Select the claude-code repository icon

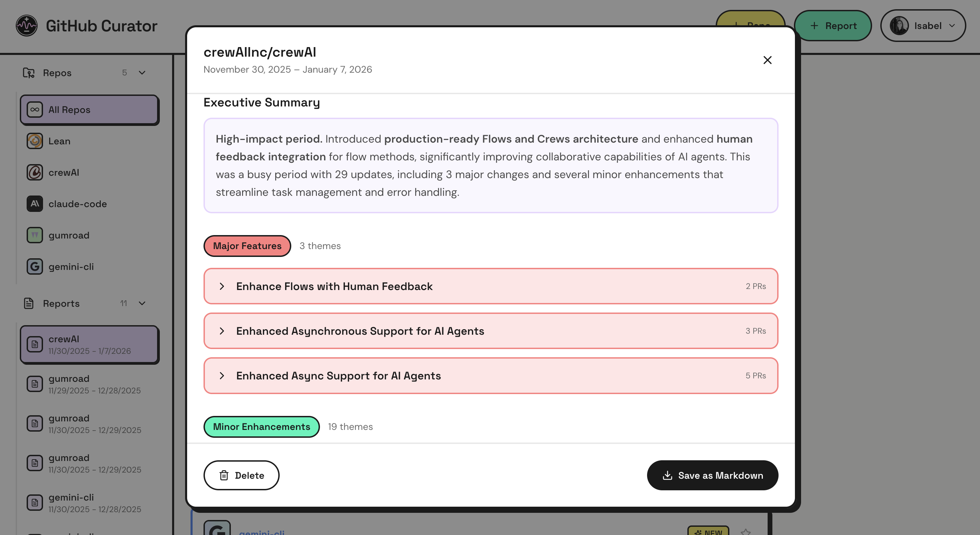[x=34, y=204]
